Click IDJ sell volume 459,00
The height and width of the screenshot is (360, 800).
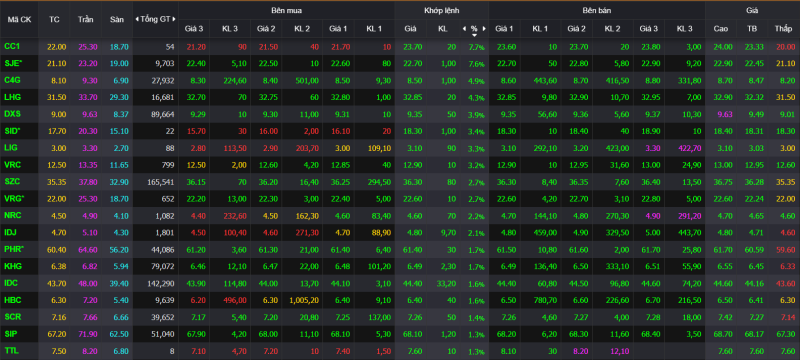(543, 233)
